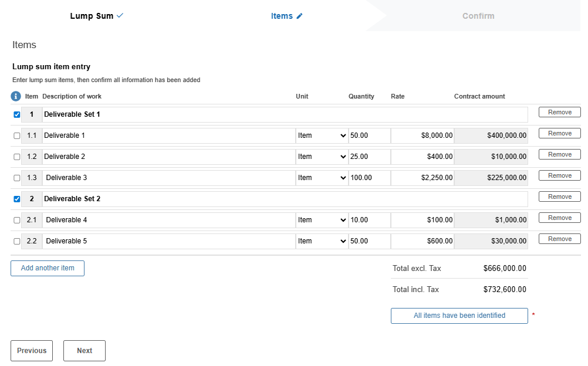Image resolution: width=588 pixels, height=366 pixels.
Task: Tick the checkbox for item 2.2
Action: click(x=17, y=241)
